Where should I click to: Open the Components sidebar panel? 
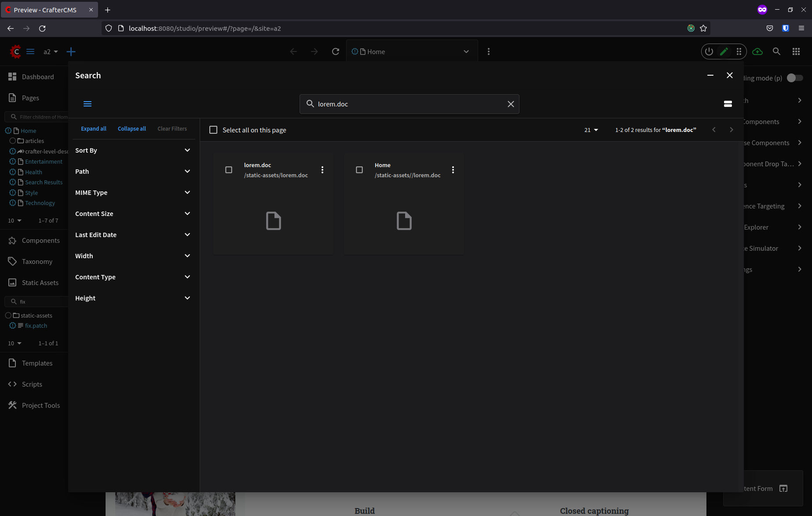pyautogui.click(x=40, y=240)
